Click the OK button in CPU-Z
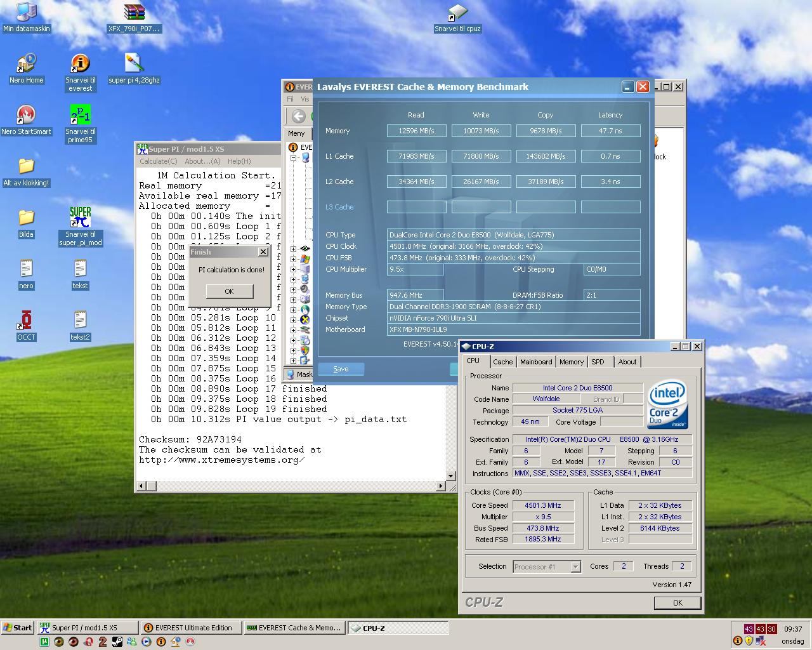The width and height of the screenshot is (812, 650). 678,603
